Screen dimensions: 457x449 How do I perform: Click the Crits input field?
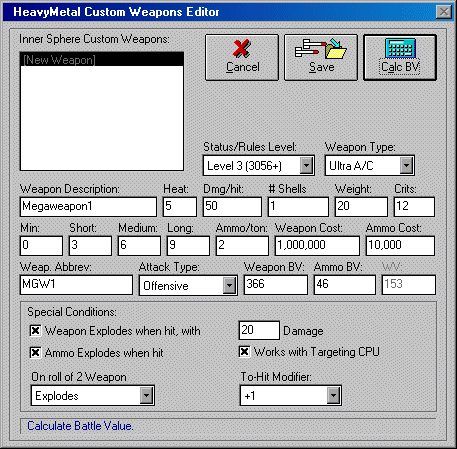[x=414, y=207]
